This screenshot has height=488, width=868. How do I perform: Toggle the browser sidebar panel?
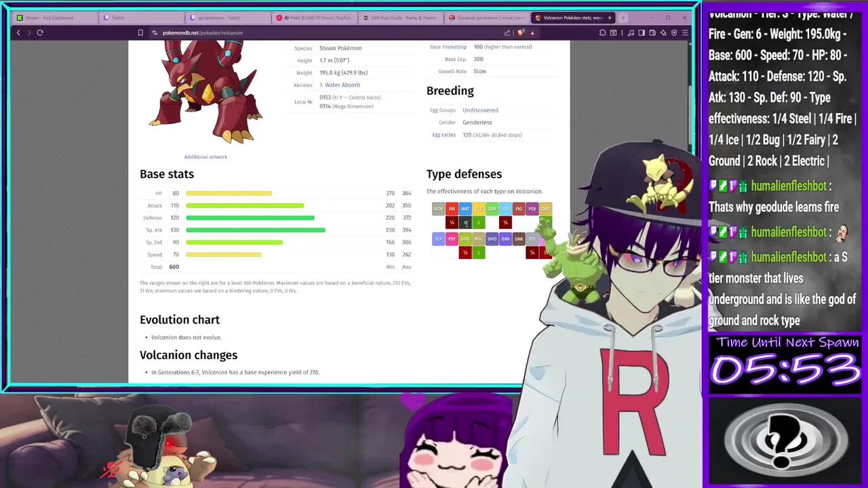coord(642,33)
